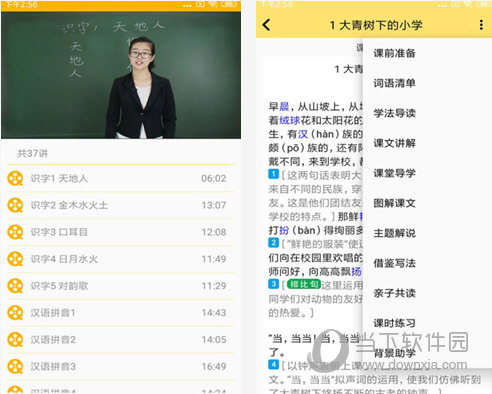Click duration 16:49 of 汉语拼音3
This screenshot has width=492, height=394.
tap(214, 366)
